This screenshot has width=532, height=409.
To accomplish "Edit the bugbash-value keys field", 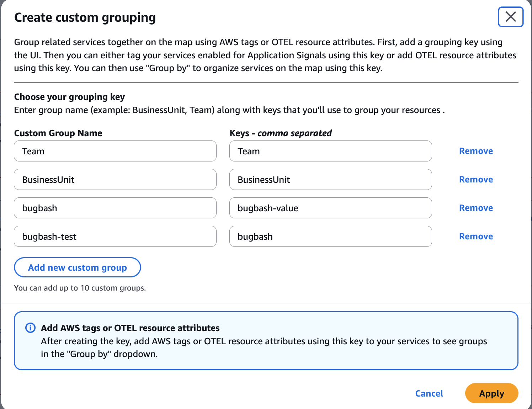I will coord(330,208).
